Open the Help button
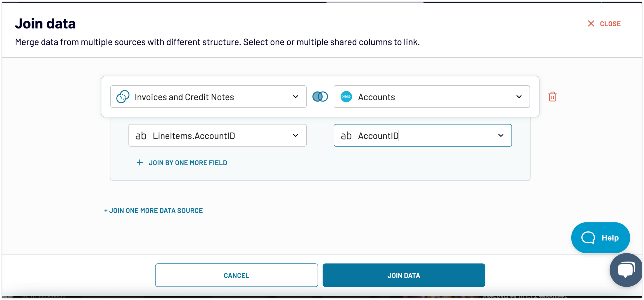 pos(600,237)
